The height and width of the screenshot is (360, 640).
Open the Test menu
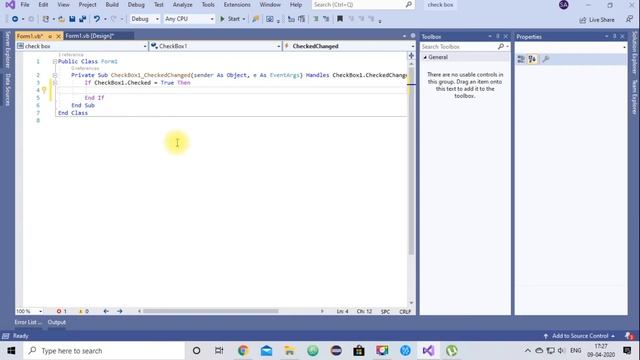(x=159, y=4)
